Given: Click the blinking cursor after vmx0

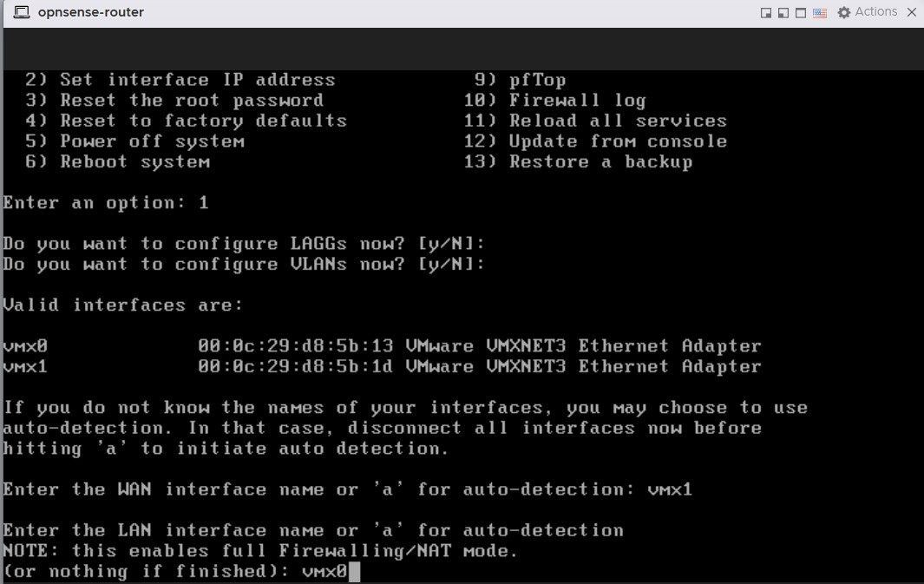Looking at the screenshot, I should pyautogui.click(x=354, y=572).
